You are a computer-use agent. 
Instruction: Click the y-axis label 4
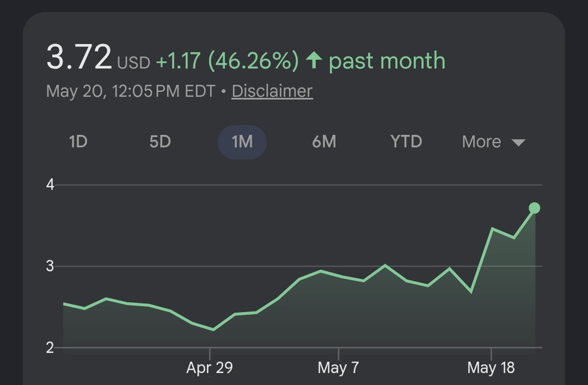(x=50, y=185)
